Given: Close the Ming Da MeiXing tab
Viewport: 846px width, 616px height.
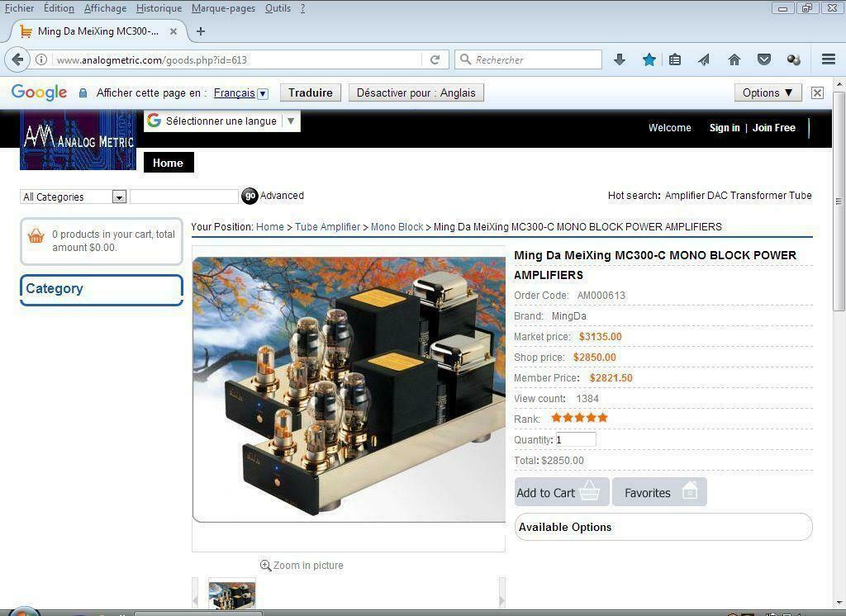Looking at the screenshot, I should pyautogui.click(x=173, y=31).
